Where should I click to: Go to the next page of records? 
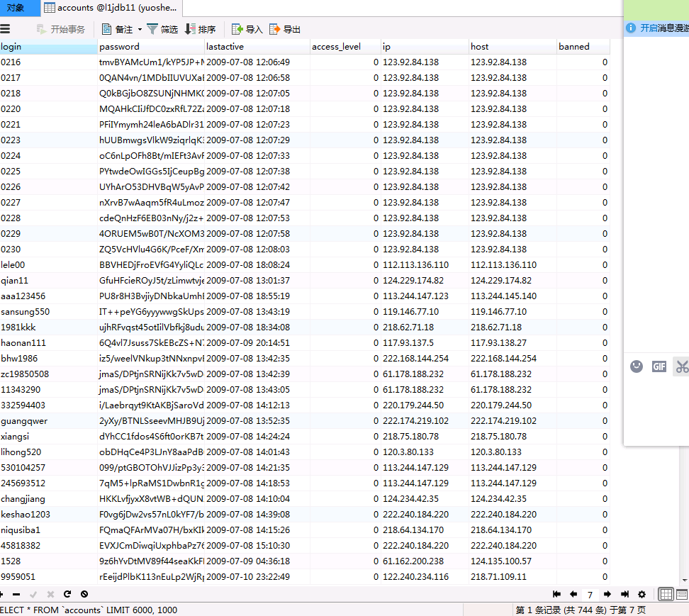[607, 594]
